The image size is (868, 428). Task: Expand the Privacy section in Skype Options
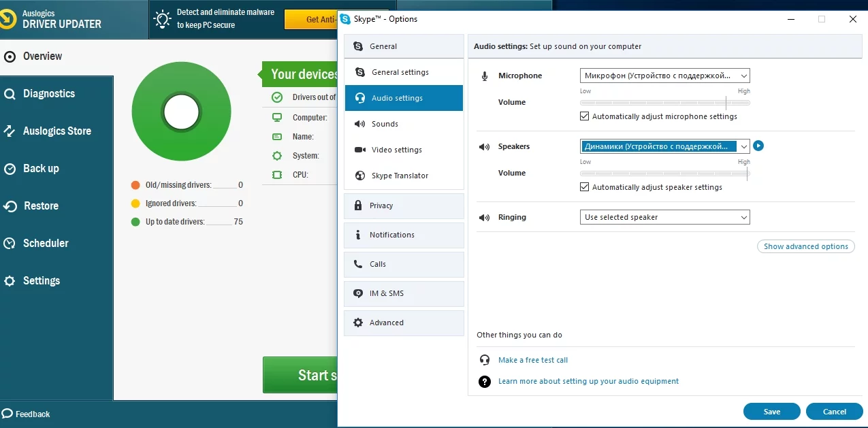(404, 205)
